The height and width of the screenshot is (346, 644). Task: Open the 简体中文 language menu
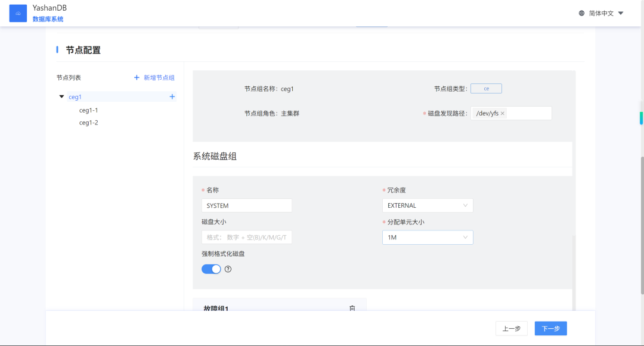pyautogui.click(x=606, y=13)
